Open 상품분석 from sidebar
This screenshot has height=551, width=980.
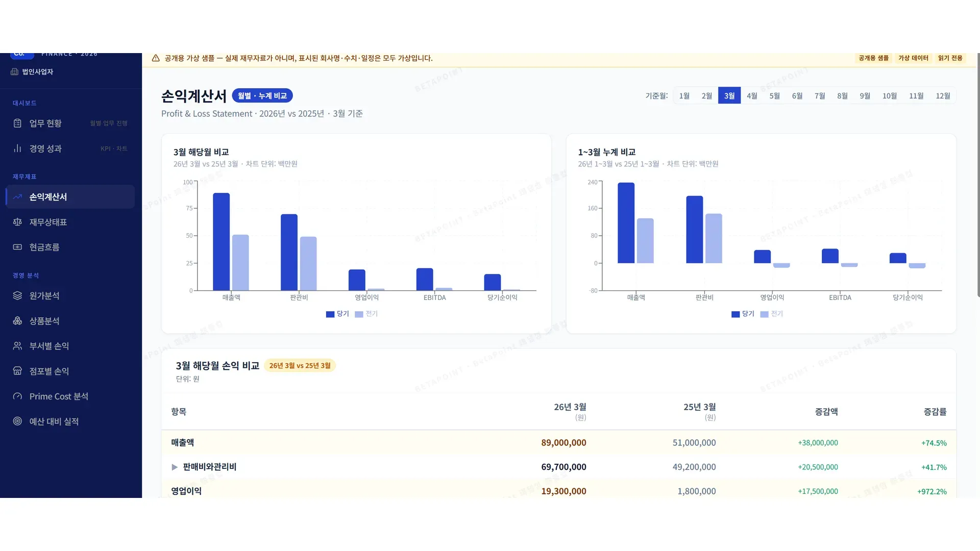[70, 321]
